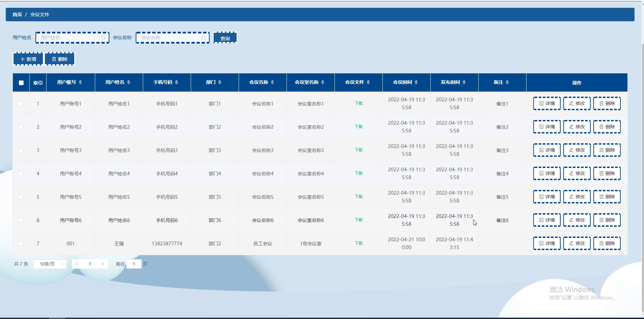Click 修改 for row 用户账号5
644x319 pixels.
577,197
